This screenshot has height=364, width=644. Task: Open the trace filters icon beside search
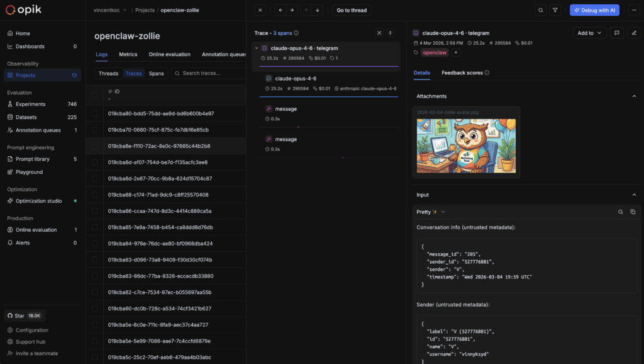pyautogui.click(x=555, y=10)
